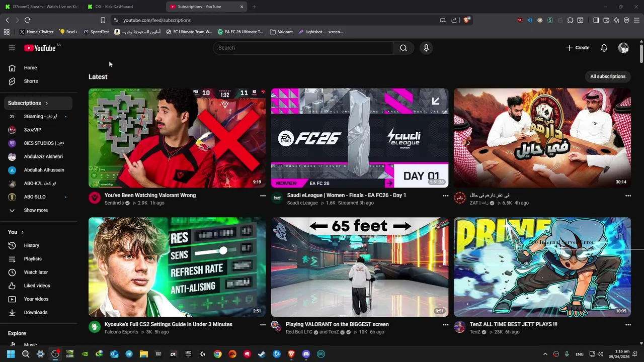Open the extensions puzzle icon

570,20
